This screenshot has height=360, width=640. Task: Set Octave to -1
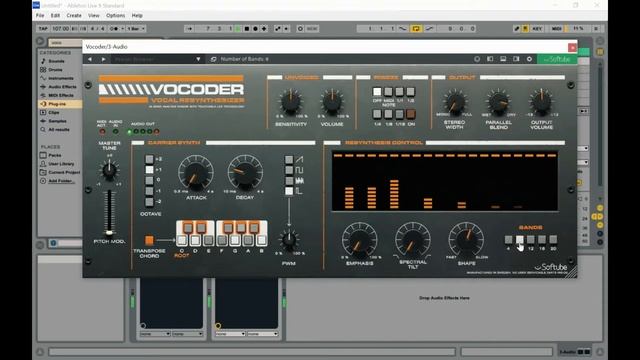coord(149,191)
